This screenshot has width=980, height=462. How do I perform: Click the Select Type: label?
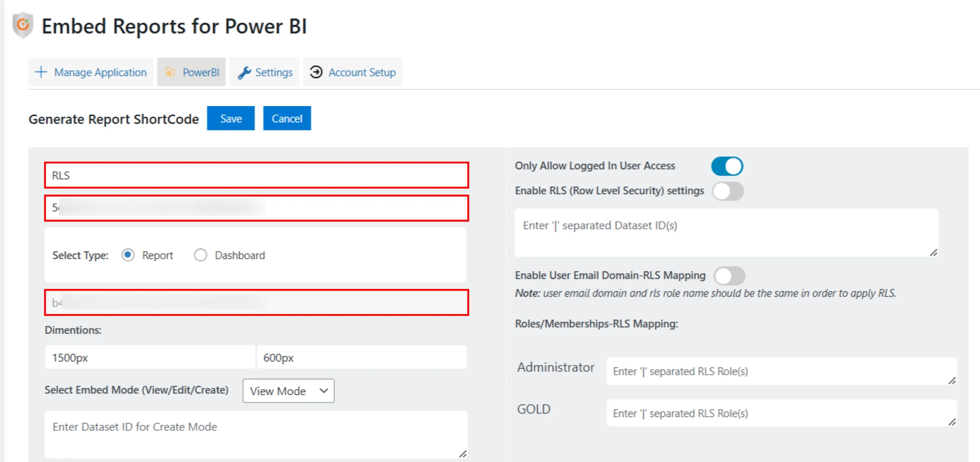pos(80,255)
